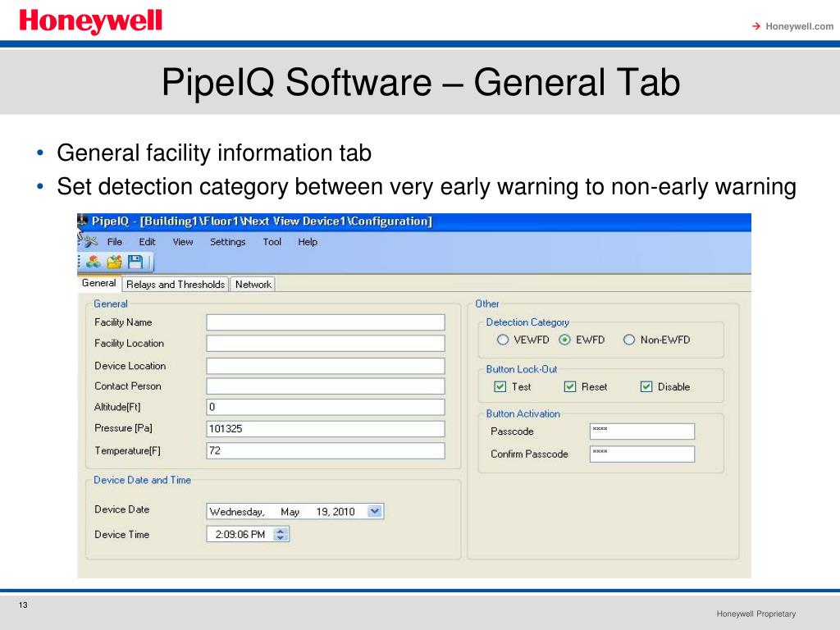Click the Button Activation group label

point(523,413)
